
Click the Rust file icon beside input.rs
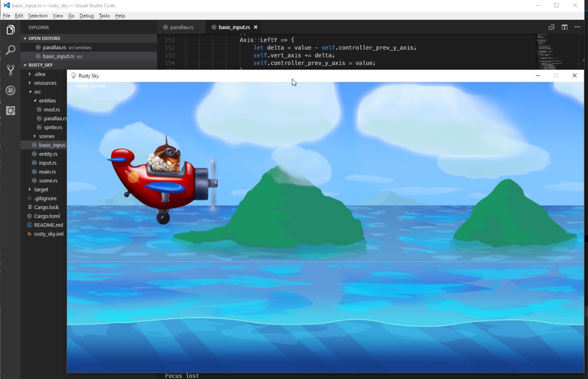pyautogui.click(x=35, y=163)
